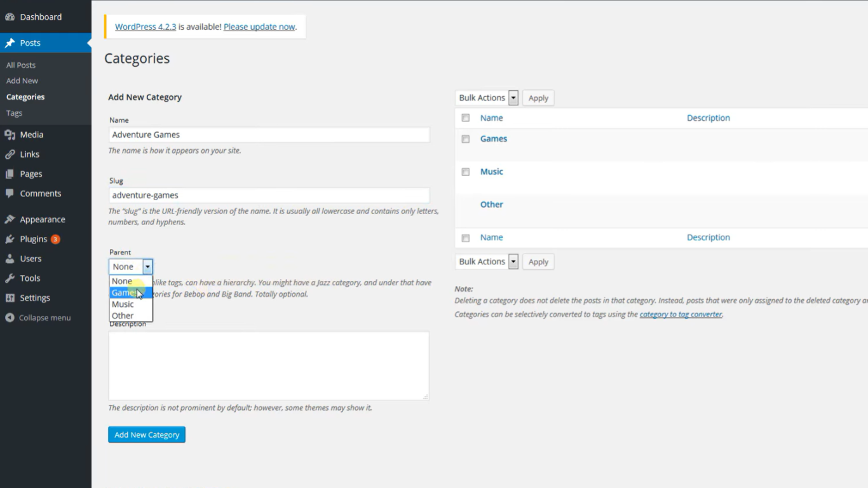The height and width of the screenshot is (488, 868).
Task: Click the Comments bubble icon
Action: [x=10, y=194]
